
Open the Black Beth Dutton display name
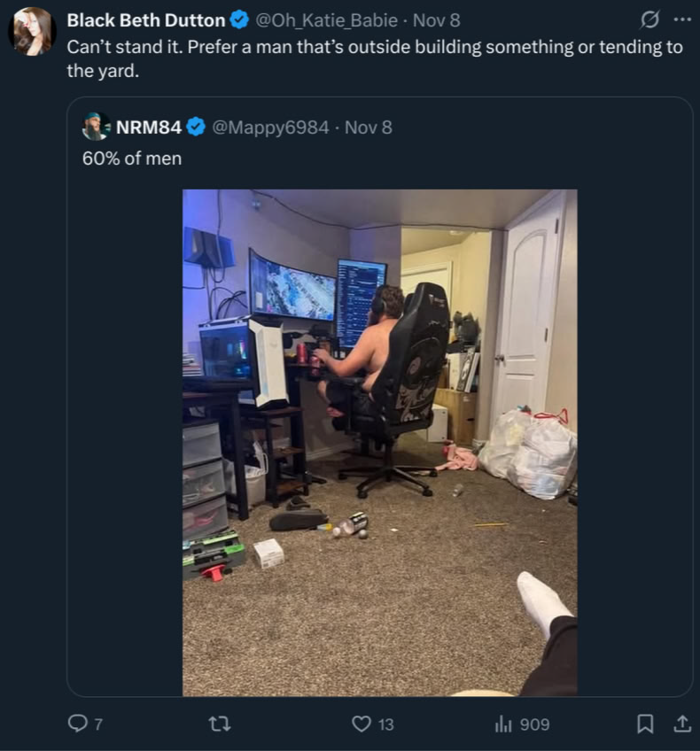point(145,20)
